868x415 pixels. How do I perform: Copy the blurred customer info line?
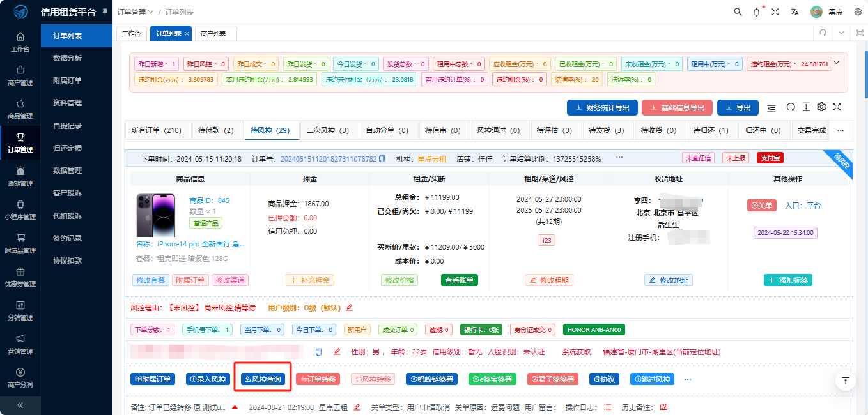(319, 352)
